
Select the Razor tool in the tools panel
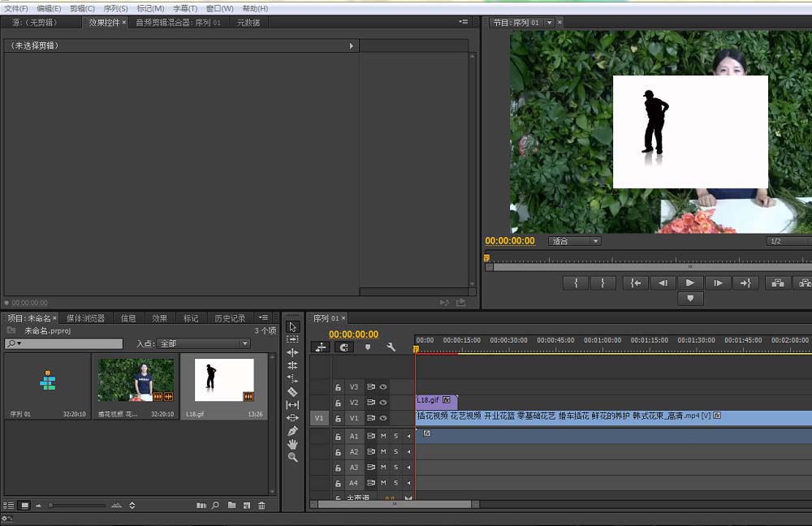(x=293, y=391)
